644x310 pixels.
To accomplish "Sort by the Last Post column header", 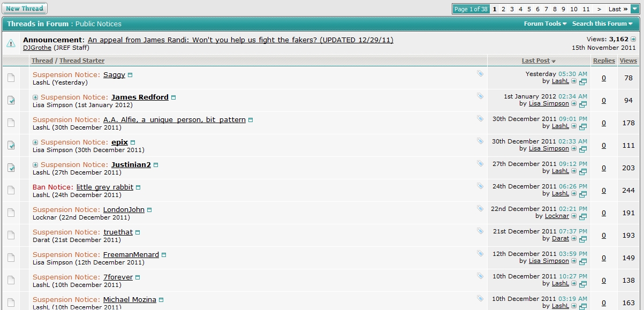I will pyautogui.click(x=535, y=61).
